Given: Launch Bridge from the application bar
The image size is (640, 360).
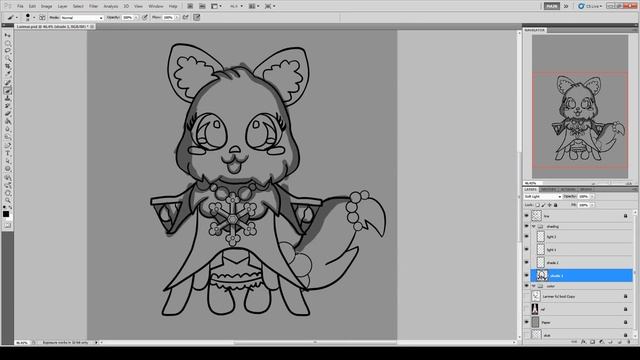Looking at the screenshot, I should click(190, 6).
